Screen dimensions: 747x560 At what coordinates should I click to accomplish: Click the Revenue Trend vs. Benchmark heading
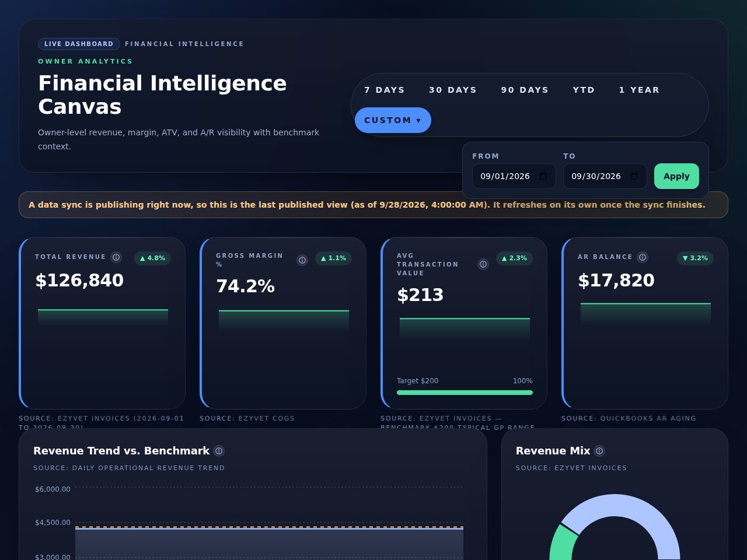click(121, 451)
